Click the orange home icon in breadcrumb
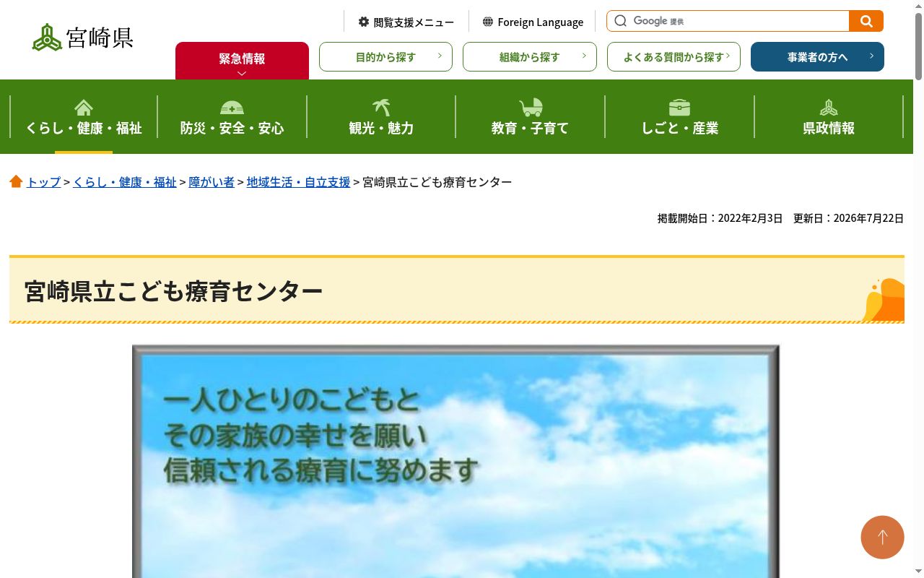The image size is (924, 578). pos(16,181)
